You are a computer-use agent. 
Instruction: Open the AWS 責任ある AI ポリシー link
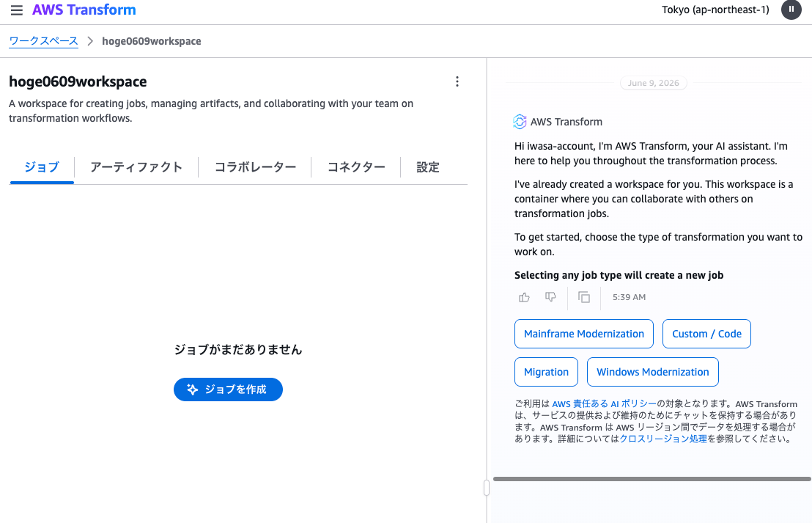coord(604,403)
